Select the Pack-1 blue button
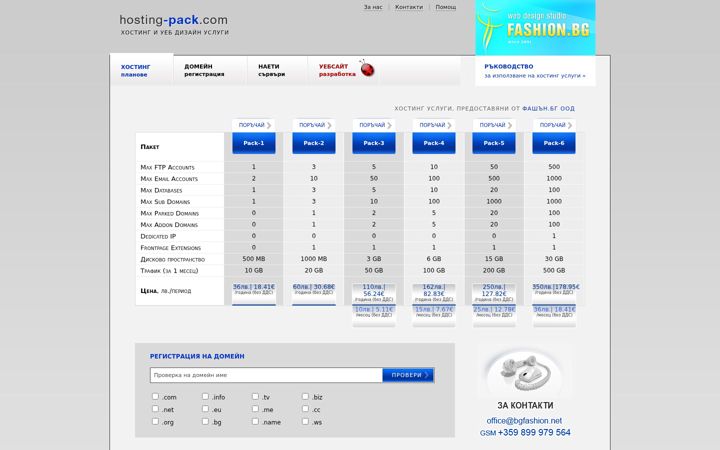Viewport: 720px width, 450px height. 254,143
